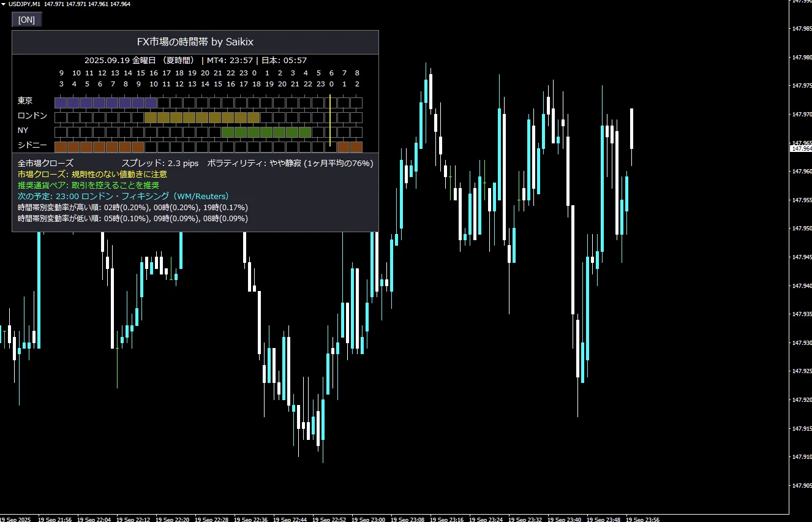Screen dimensions: 812x522
Task: Click the green 推奨通貨ペア recommendation line
Action: coord(88,185)
